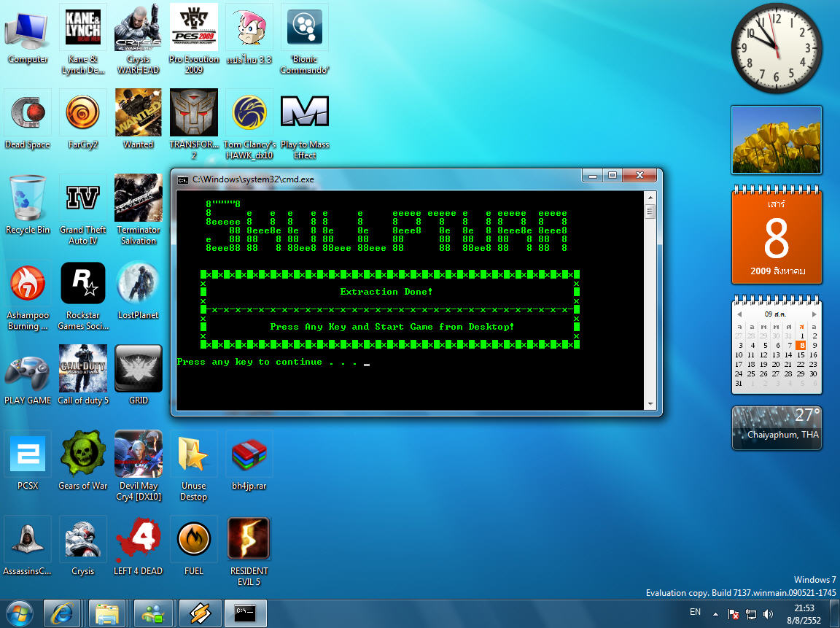Select the Crysis WARHEAD shortcut
840x628 pixels.
(139, 39)
